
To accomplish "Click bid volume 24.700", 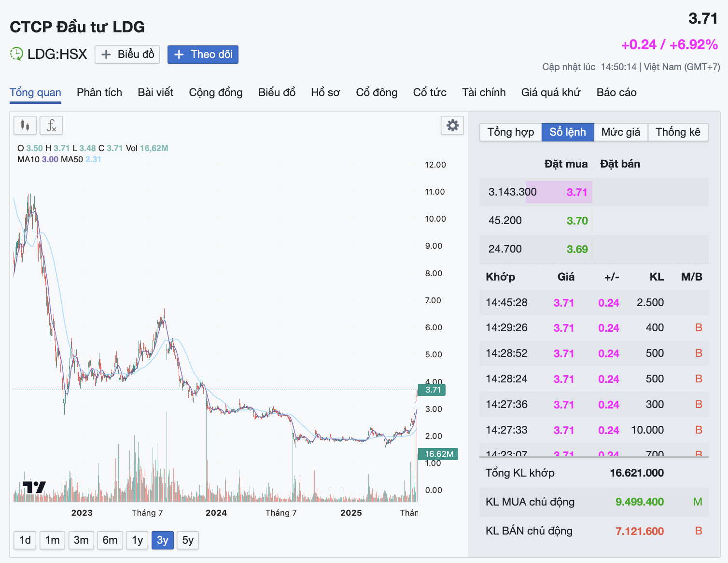I will click(x=505, y=249).
